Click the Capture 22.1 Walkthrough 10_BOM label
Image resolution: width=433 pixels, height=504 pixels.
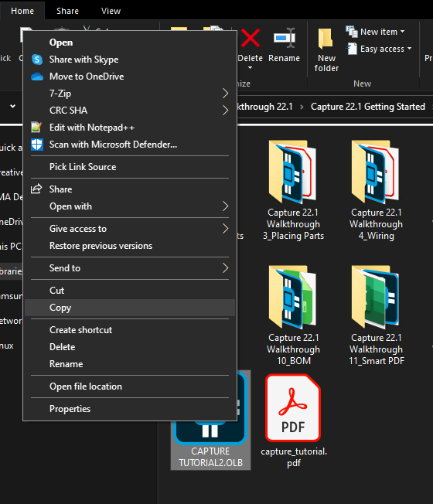(x=294, y=349)
